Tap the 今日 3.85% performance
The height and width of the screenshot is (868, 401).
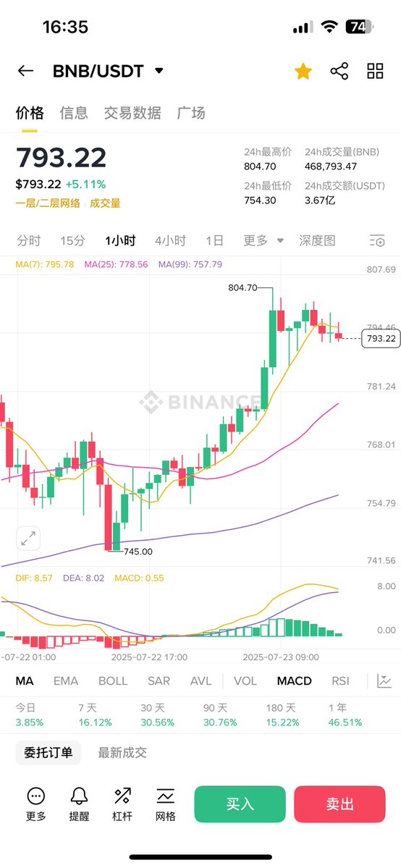(30, 715)
